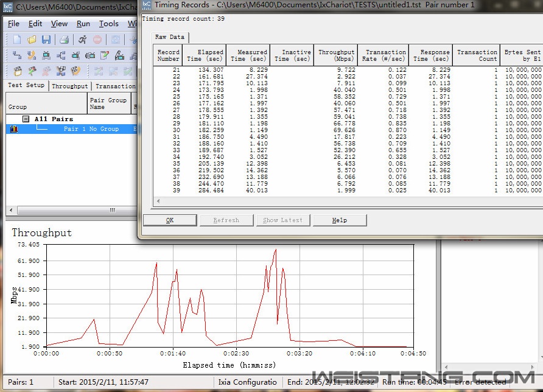543x392 pixels.
Task: Click the Refresh button
Action: 226,220
